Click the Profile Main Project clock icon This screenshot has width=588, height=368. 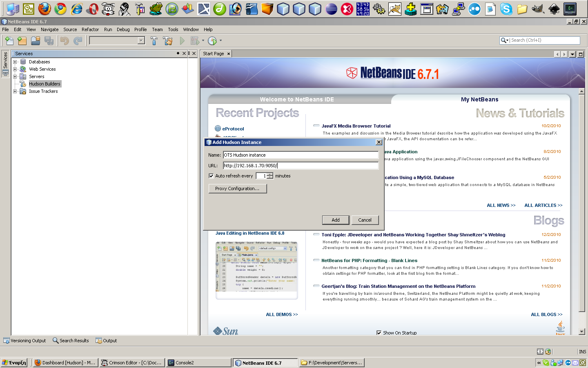212,40
